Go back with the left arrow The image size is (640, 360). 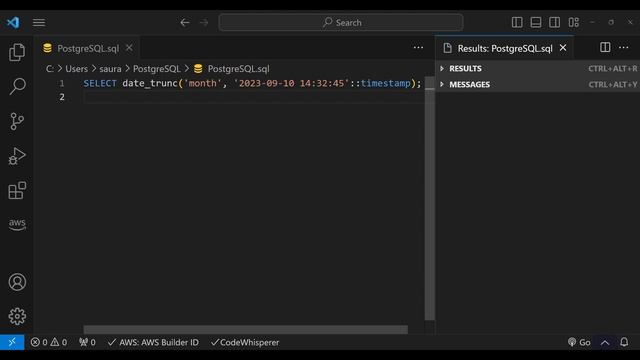tap(185, 22)
